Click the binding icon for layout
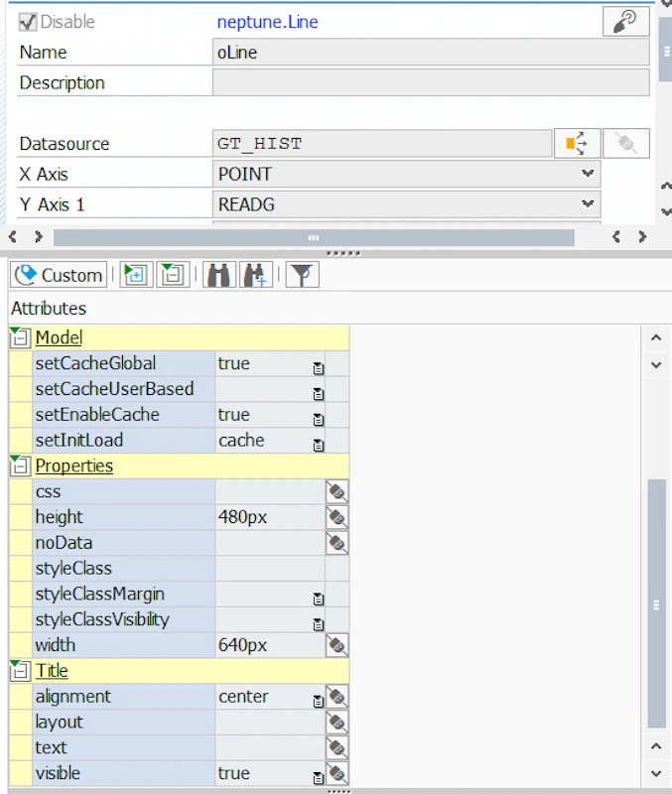Viewport: 672px width, 794px height. [x=336, y=723]
